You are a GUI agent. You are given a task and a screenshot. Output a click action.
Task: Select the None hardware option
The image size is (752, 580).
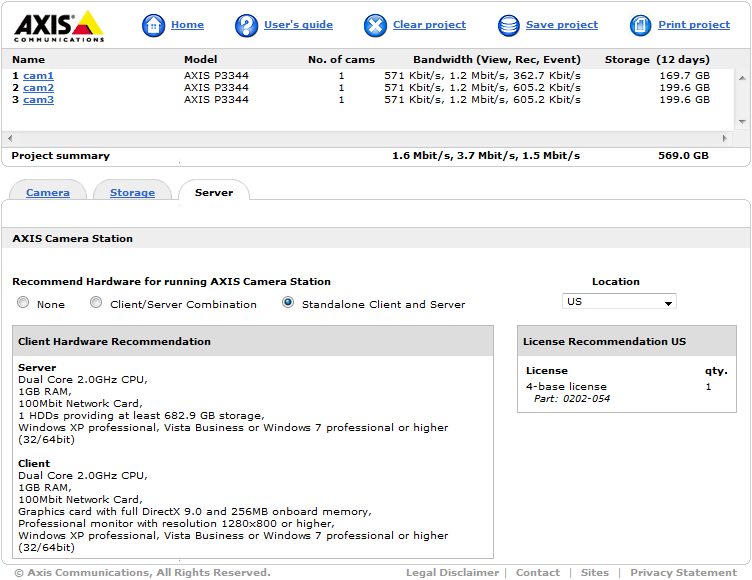pyautogui.click(x=23, y=303)
